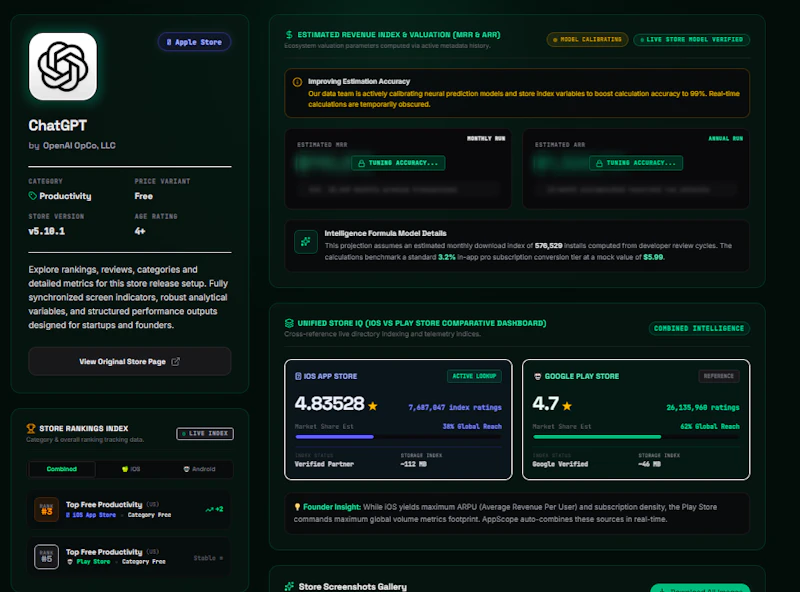Click the green tag icon next to Productivity
This screenshot has width=800, height=592.
[33, 196]
